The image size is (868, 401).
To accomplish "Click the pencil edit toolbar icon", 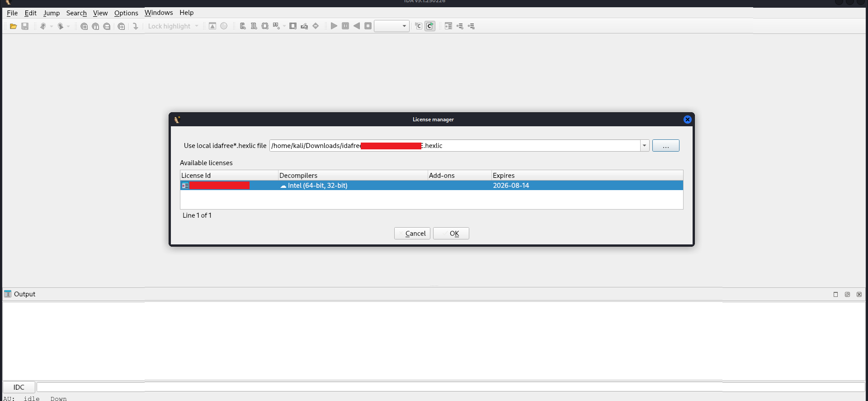I will pos(304,26).
